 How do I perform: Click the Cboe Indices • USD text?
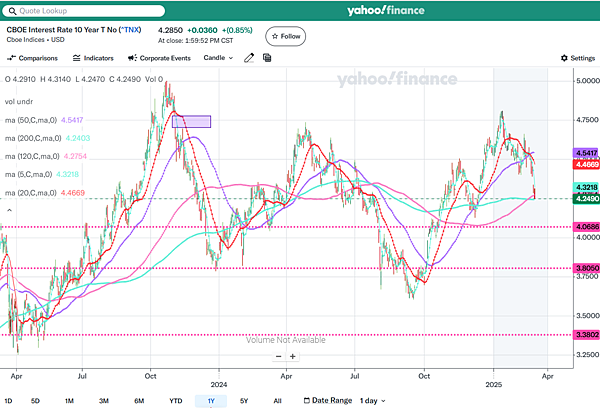pos(36,39)
